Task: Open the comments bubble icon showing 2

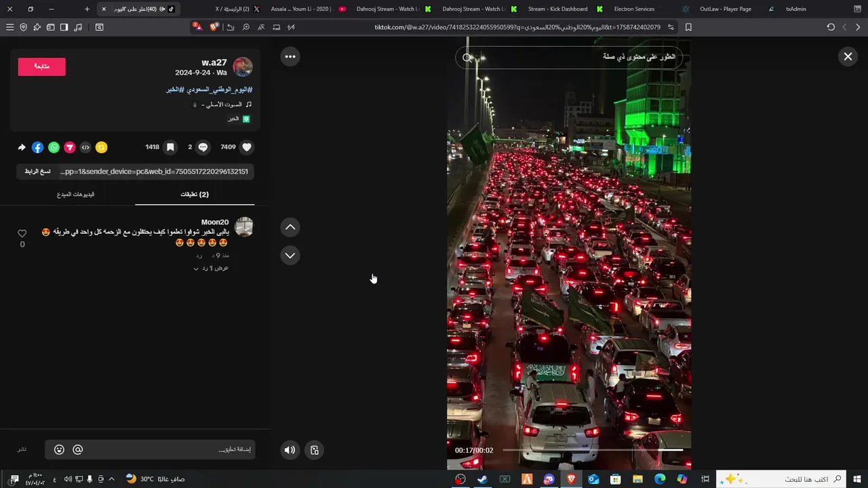Action: (203, 147)
